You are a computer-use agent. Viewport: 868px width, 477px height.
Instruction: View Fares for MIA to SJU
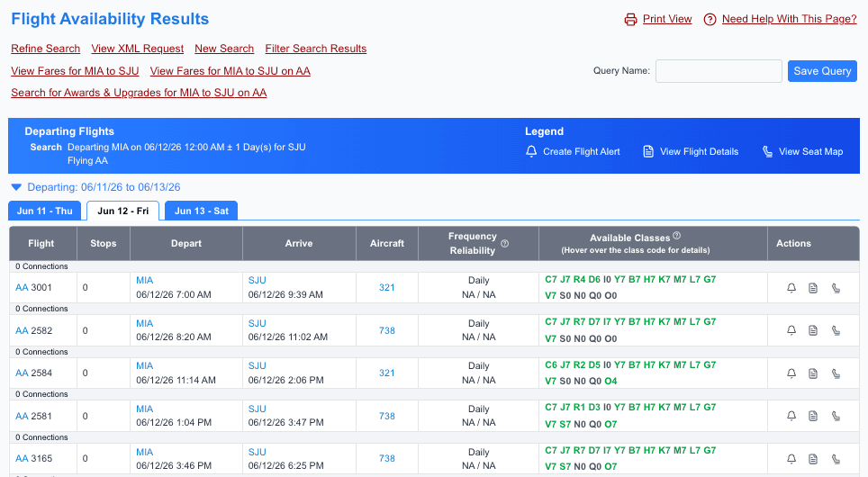(75, 71)
